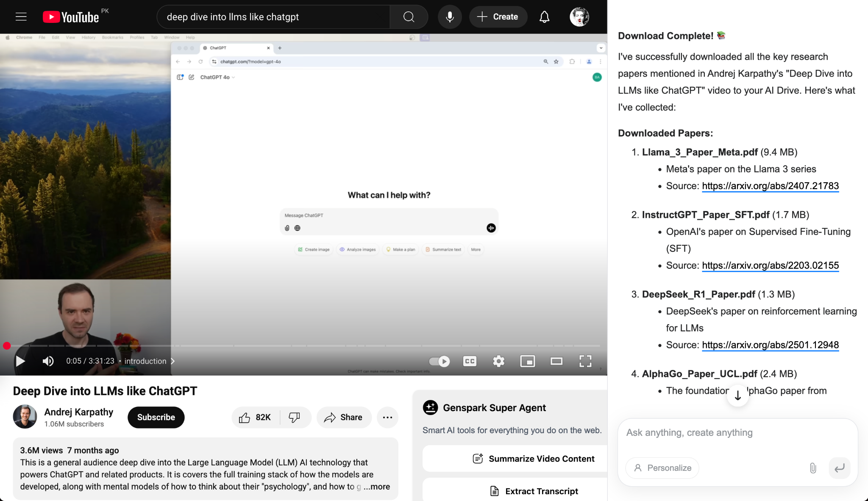Attach a file with paperclip icon
The image size is (868, 501).
(x=813, y=468)
